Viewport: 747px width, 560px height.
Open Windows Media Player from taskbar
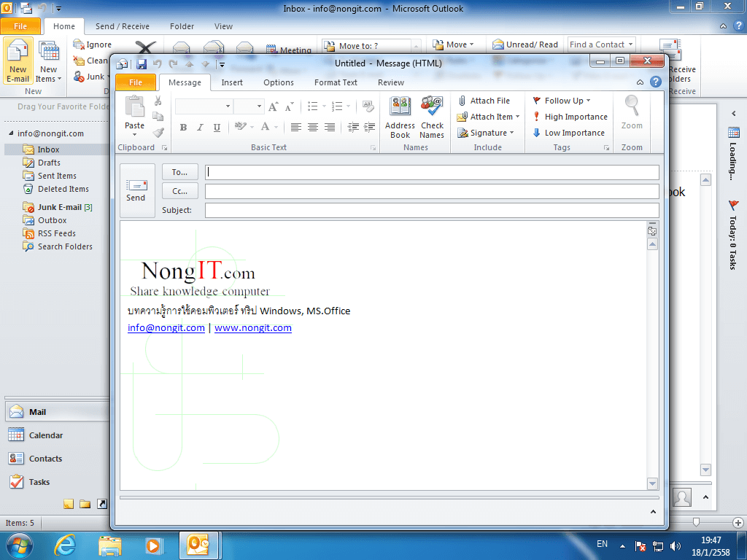pyautogui.click(x=153, y=545)
